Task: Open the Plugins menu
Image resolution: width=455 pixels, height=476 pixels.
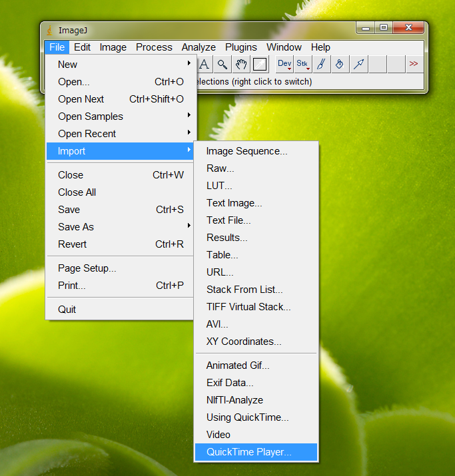Action: click(x=241, y=47)
